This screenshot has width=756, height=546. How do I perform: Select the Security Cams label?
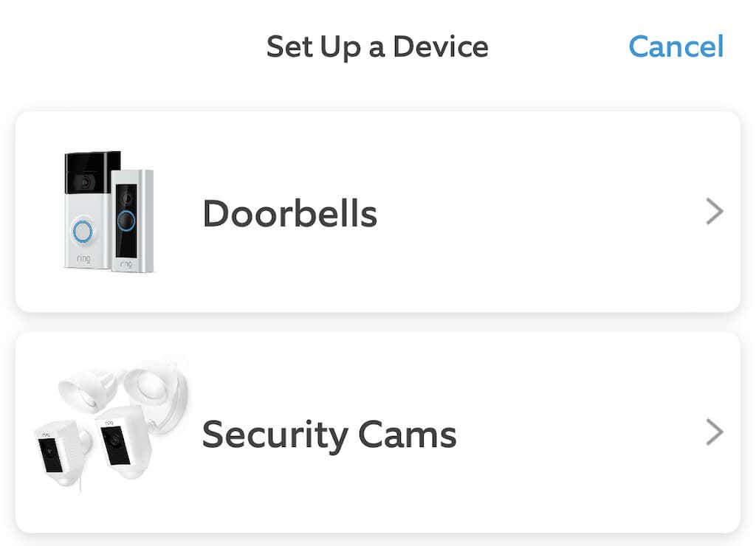click(329, 434)
